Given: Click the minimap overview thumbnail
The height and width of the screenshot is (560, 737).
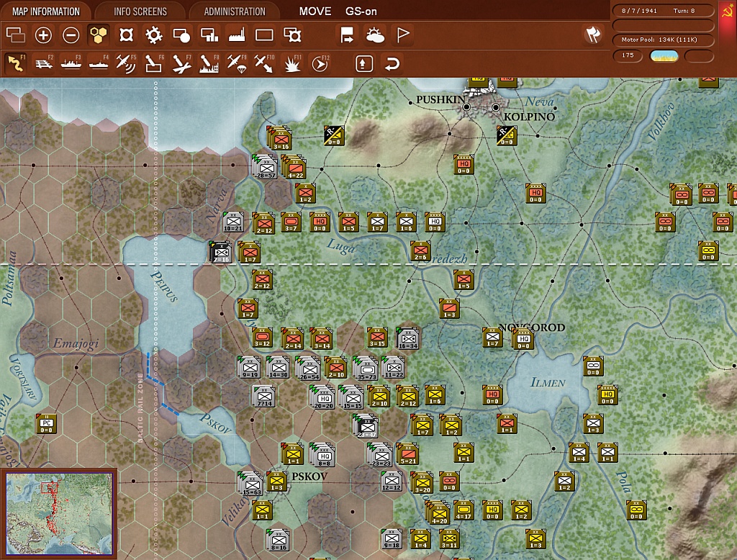Looking at the screenshot, I should tap(59, 515).
